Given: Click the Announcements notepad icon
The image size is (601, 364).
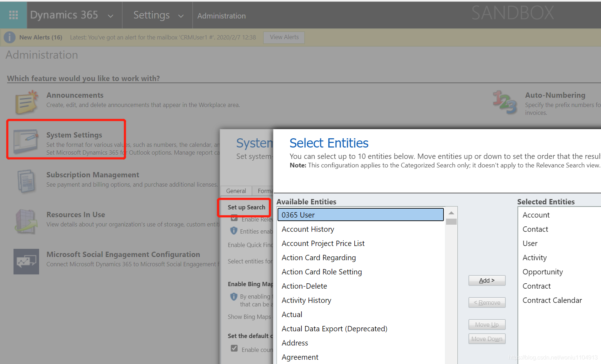Looking at the screenshot, I should [27, 102].
